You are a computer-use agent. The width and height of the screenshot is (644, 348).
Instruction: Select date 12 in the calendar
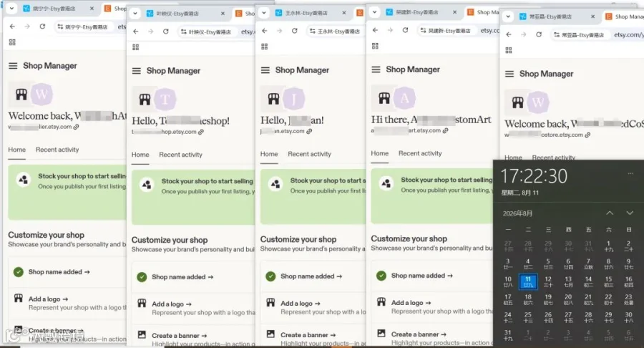(x=548, y=282)
